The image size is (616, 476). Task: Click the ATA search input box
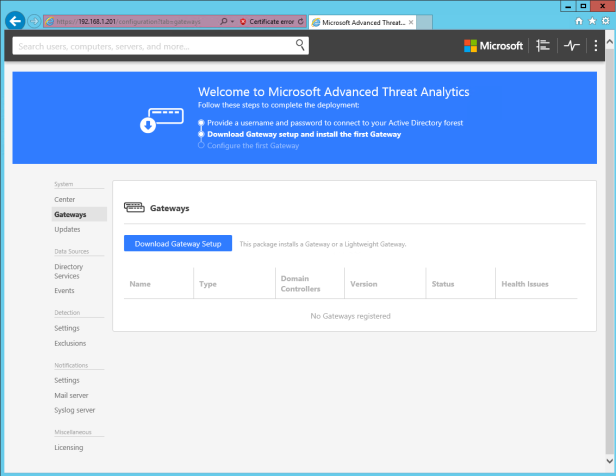[x=160, y=46]
